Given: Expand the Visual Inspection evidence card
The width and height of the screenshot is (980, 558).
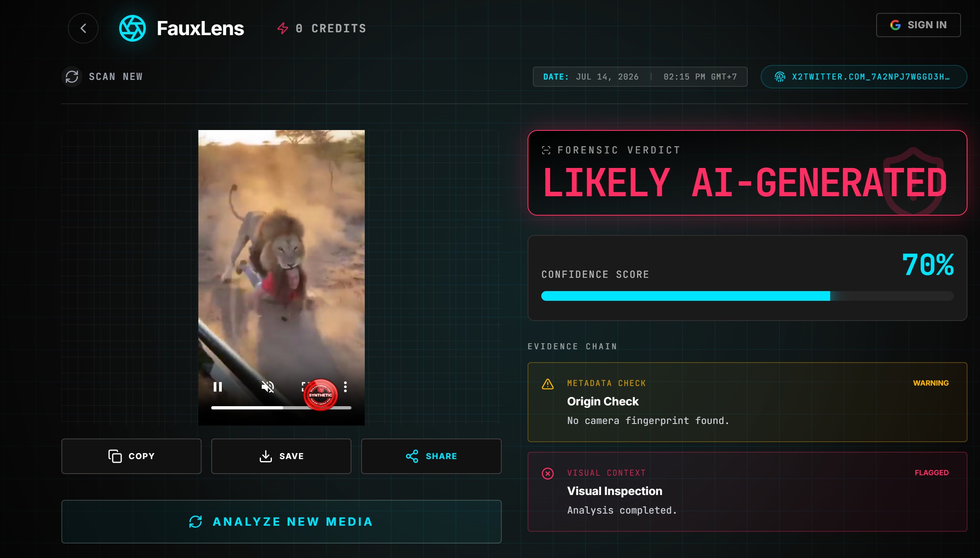Looking at the screenshot, I should 747,492.
